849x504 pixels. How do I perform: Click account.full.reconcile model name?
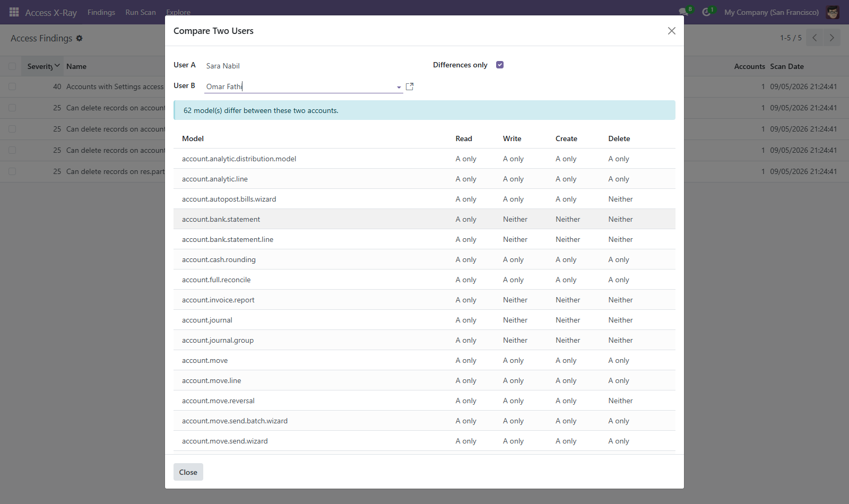(x=216, y=280)
